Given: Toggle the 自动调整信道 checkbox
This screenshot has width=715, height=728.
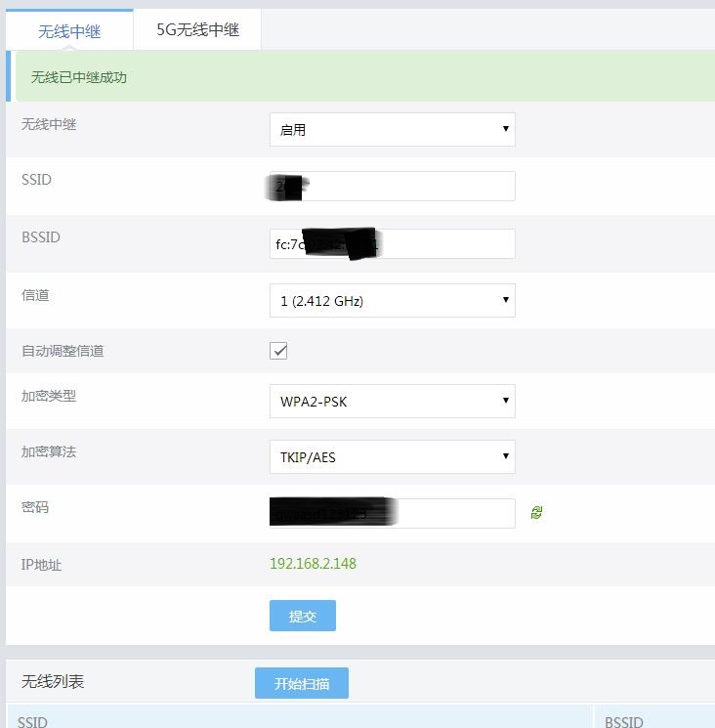Looking at the screenshot, I should 278,351.
